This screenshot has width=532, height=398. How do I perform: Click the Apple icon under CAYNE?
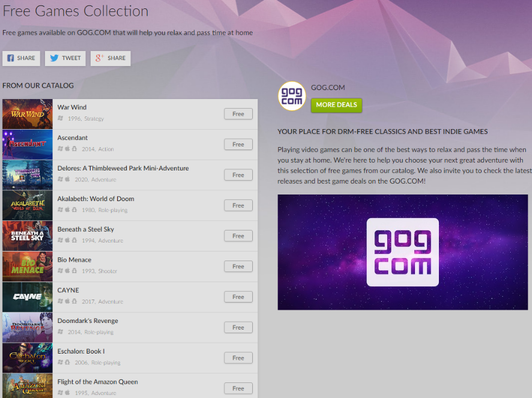[x=67, y=301]
